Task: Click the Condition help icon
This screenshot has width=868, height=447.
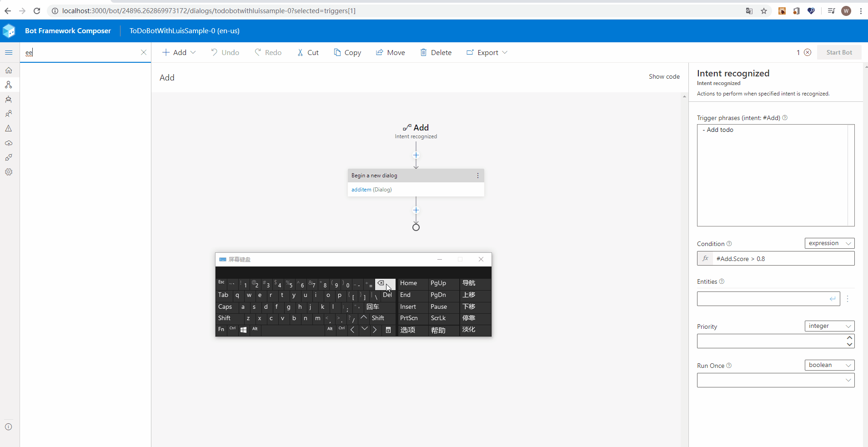Action: pos(729,244)
